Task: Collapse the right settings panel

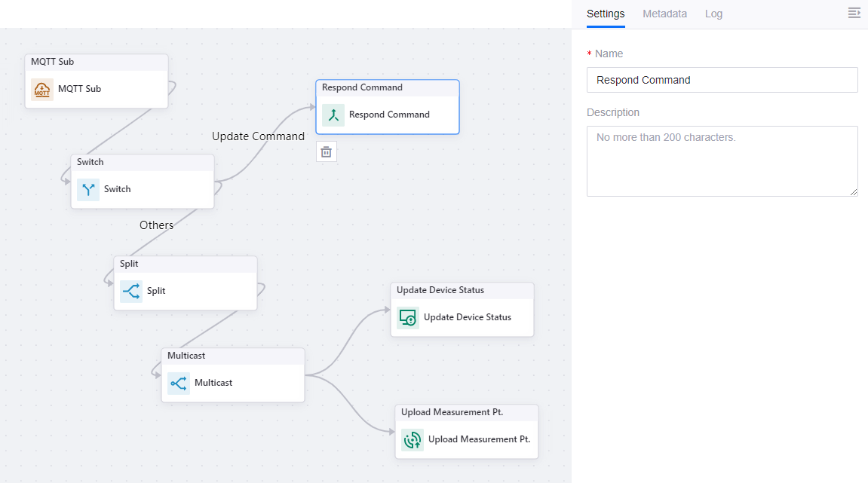Action: 854,14
